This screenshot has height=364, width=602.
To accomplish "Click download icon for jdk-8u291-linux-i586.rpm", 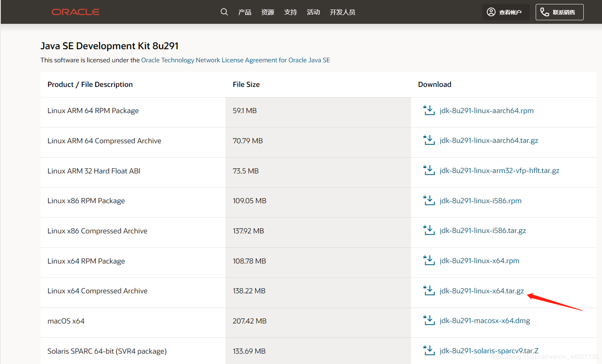I will pos(429,200).
